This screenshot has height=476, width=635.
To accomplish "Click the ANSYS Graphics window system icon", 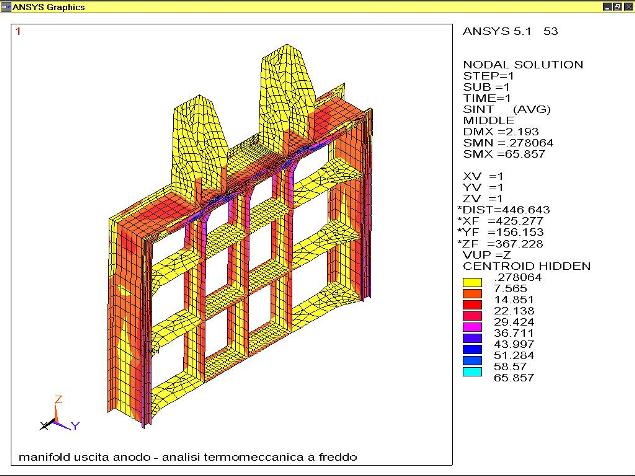I will click(6, 6).
